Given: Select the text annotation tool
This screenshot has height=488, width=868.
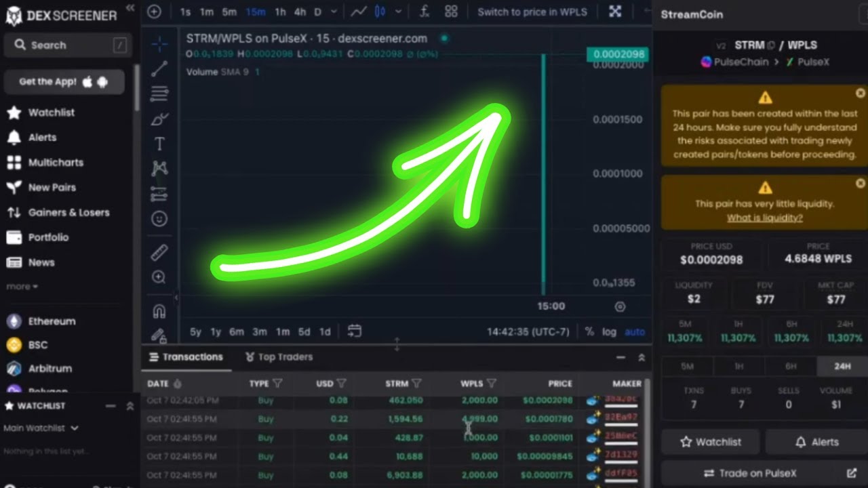Looking at the screenshot, I should click(159, 144).
